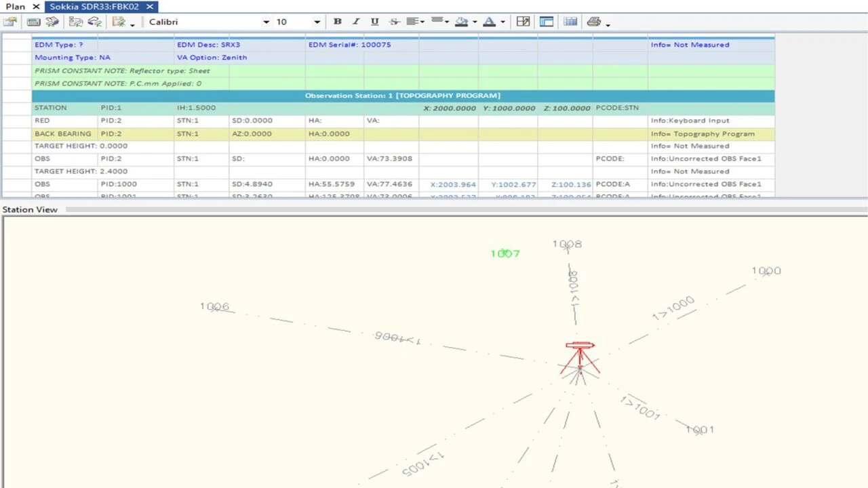Screen dimensions: 868x488
Task: Select point 1001 in Station View
Action: pos(700,430)
